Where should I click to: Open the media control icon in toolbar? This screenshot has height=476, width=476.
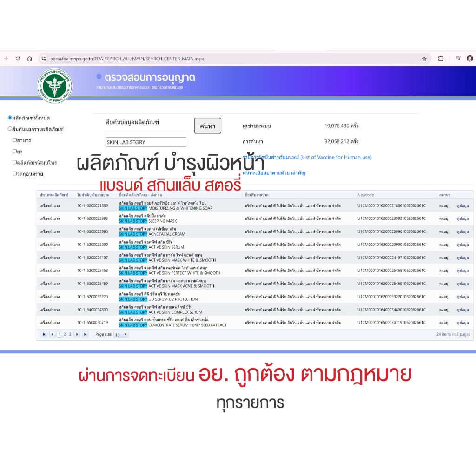[458, 58]
